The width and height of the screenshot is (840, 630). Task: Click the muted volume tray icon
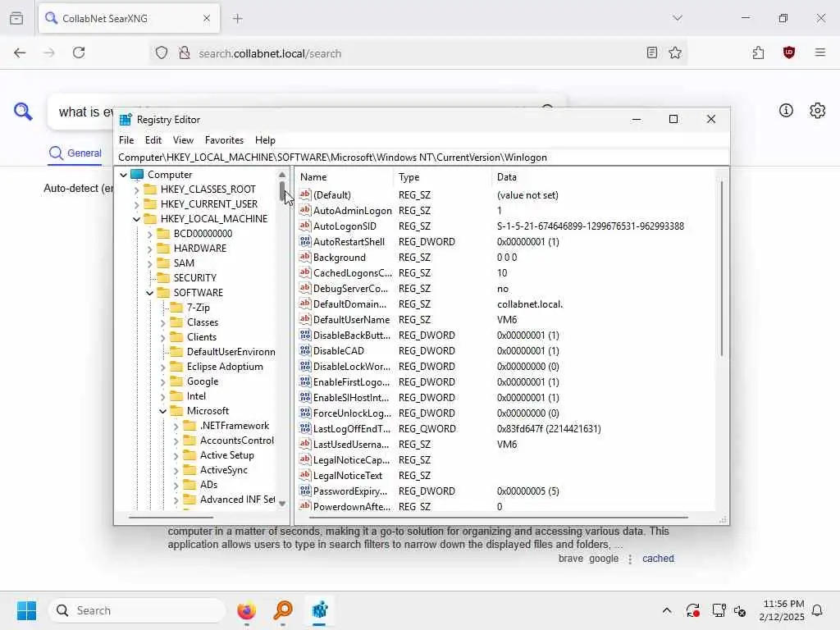point(740,610)
